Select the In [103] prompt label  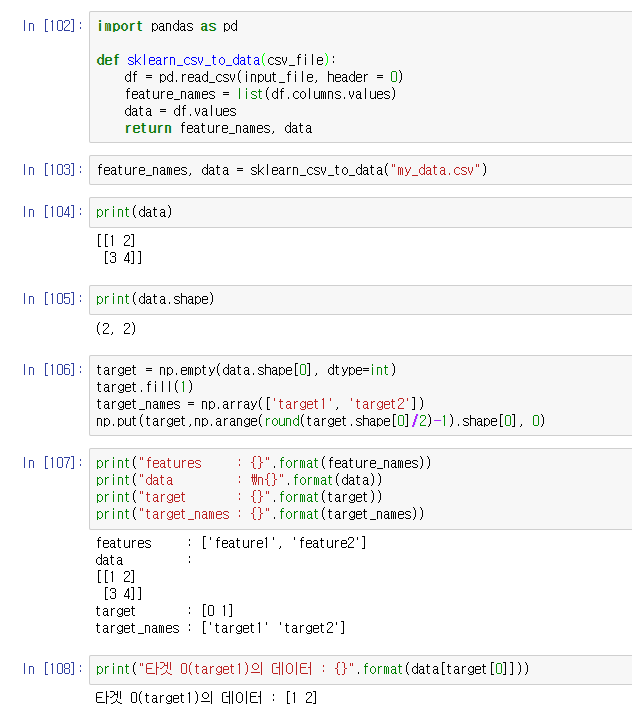pyautogui.click(x=52, y=170)
